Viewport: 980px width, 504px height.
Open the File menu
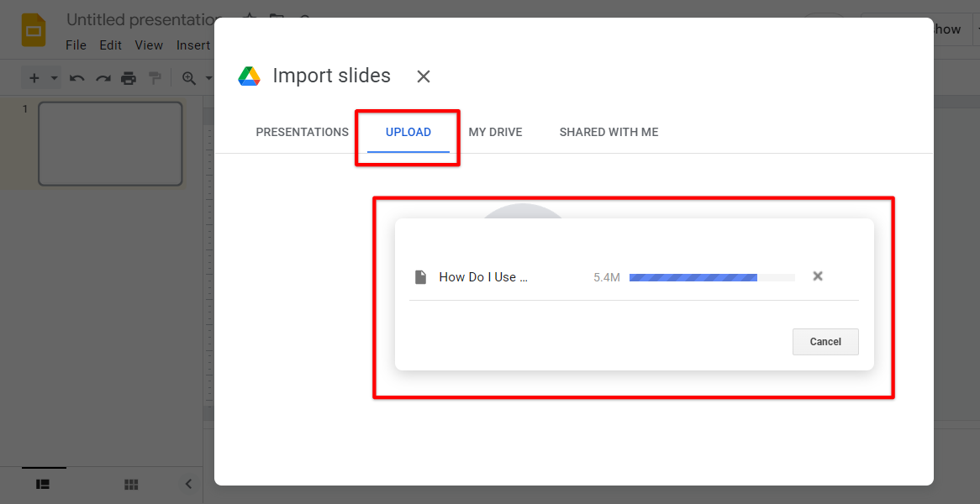point(76,45)
